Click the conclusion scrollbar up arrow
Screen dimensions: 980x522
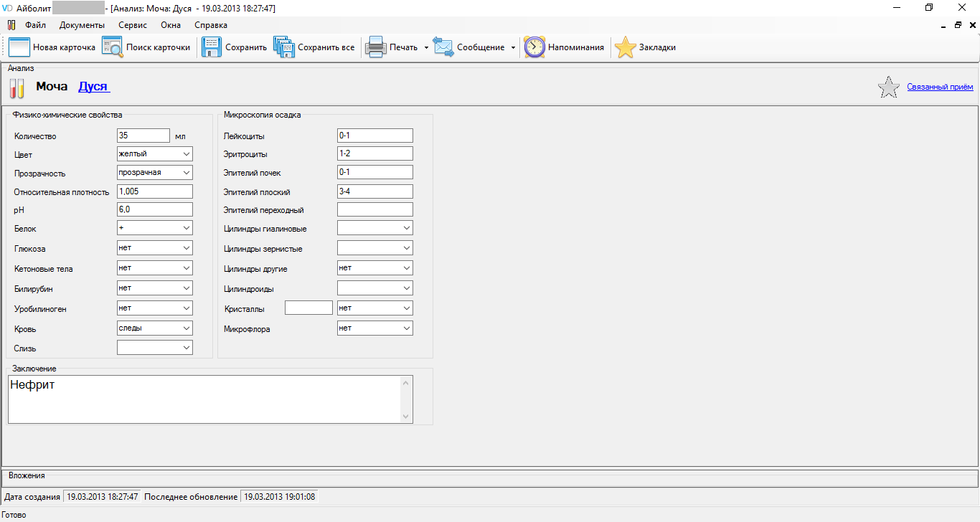pos(407,382)
